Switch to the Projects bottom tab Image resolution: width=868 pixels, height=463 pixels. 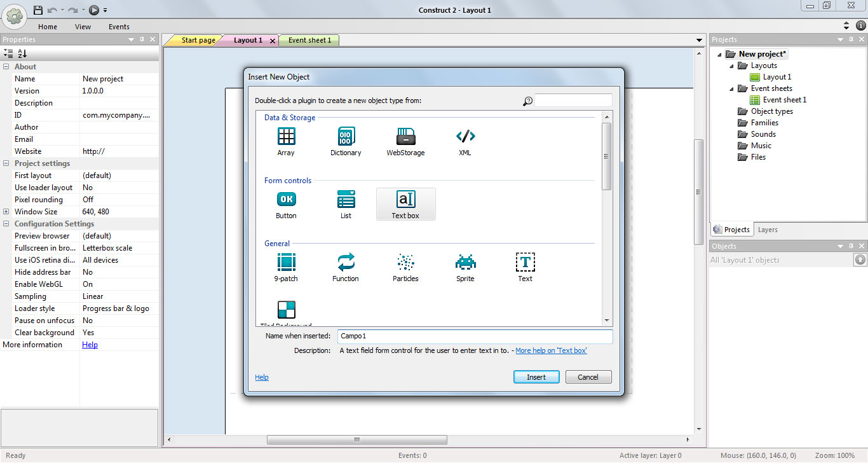[x=732, y=230]
